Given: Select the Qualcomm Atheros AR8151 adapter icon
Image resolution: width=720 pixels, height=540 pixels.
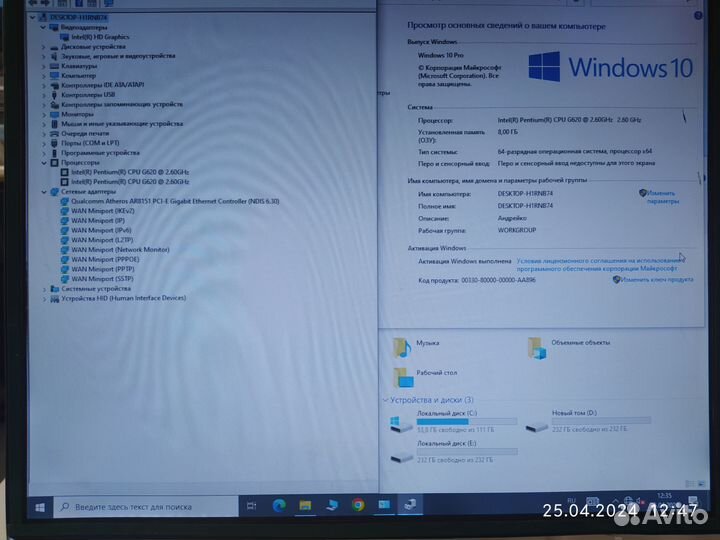Looking at the screenshot, I should (x=65, y=202).
